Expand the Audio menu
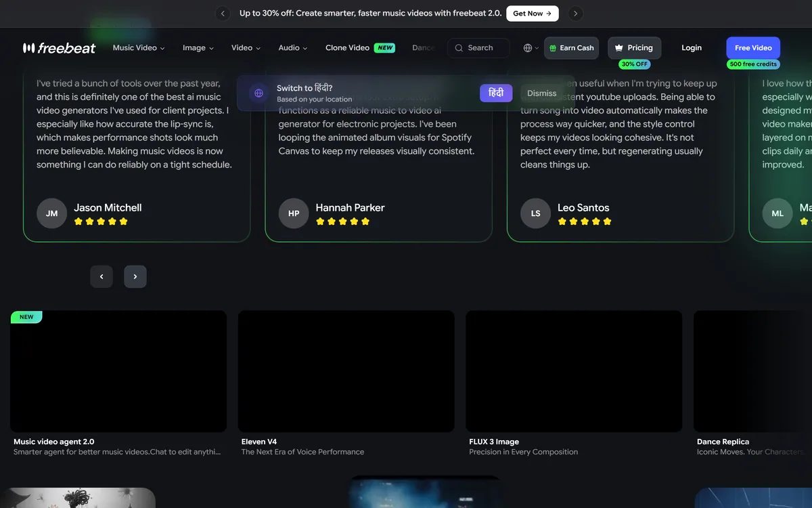 coord(293,48)
